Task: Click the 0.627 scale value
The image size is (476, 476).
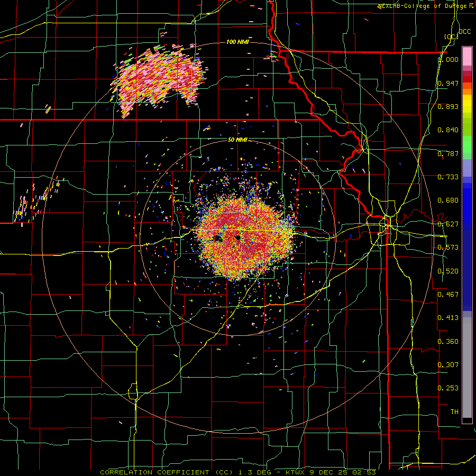Action: click(448, 224)
